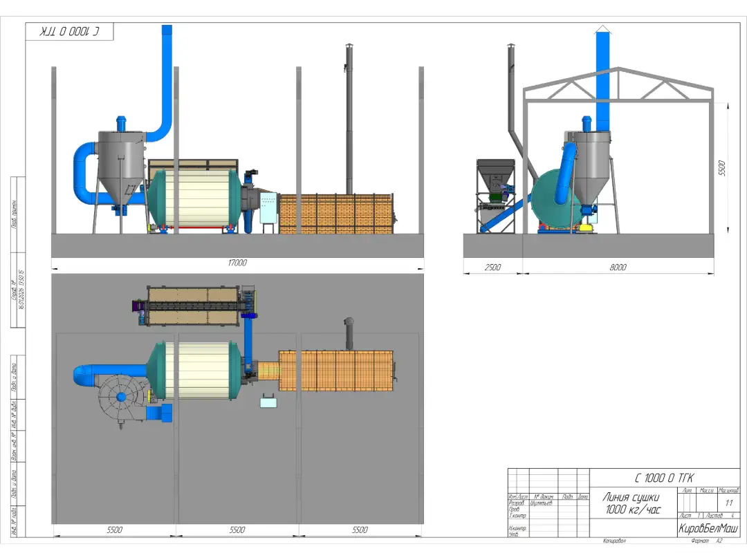The height and width of the screenshot is (560, 747).
Task: Select the brick furnace in front elevation
Action: pyautogui.click(x=335, y=214)
